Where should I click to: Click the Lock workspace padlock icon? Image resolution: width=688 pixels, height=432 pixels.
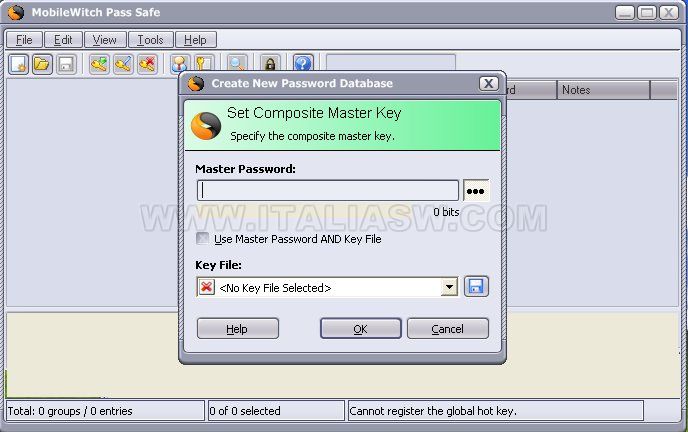click(270, 64)
